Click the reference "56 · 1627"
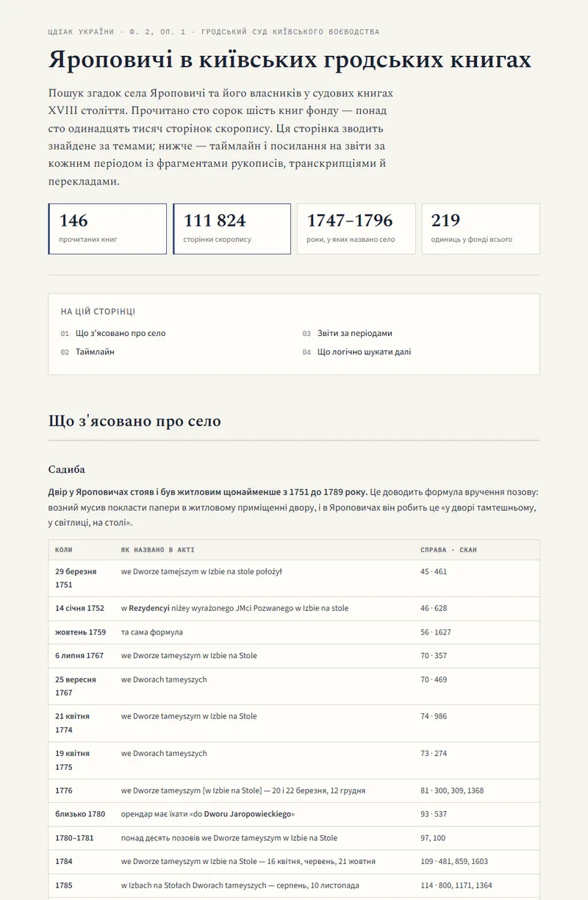588x900 pixels. click(x=436, y=632)
